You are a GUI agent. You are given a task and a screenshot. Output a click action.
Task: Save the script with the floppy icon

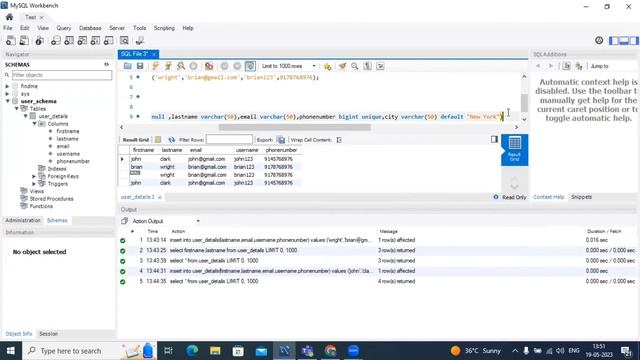point(140,66)
